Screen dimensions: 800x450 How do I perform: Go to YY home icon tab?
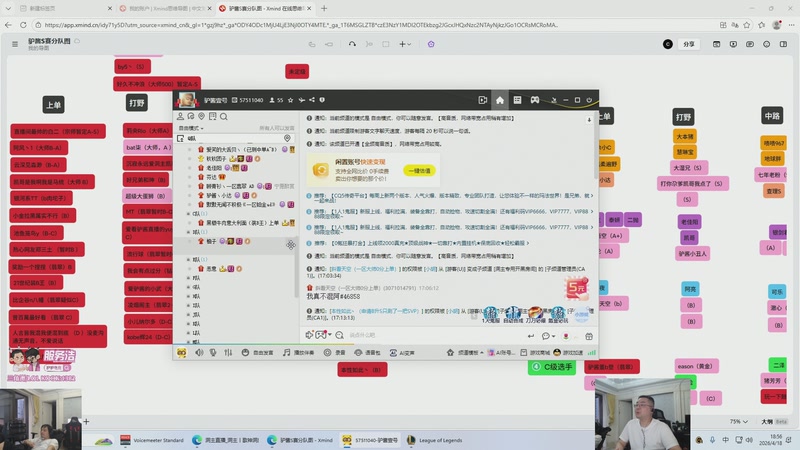tap(500, 100)
